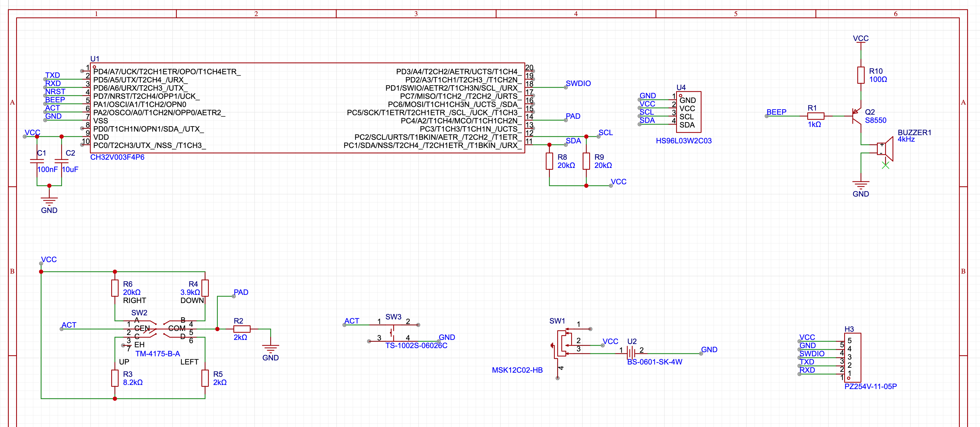Screen dimensions: 980x427
Task: Click the HS96L03W2C03 part name
Action: pos(684,141)
